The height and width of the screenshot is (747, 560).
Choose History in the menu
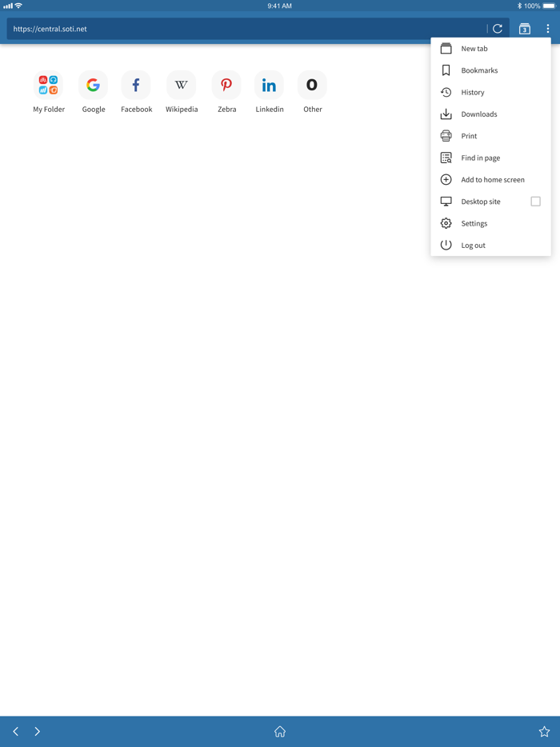491,93
